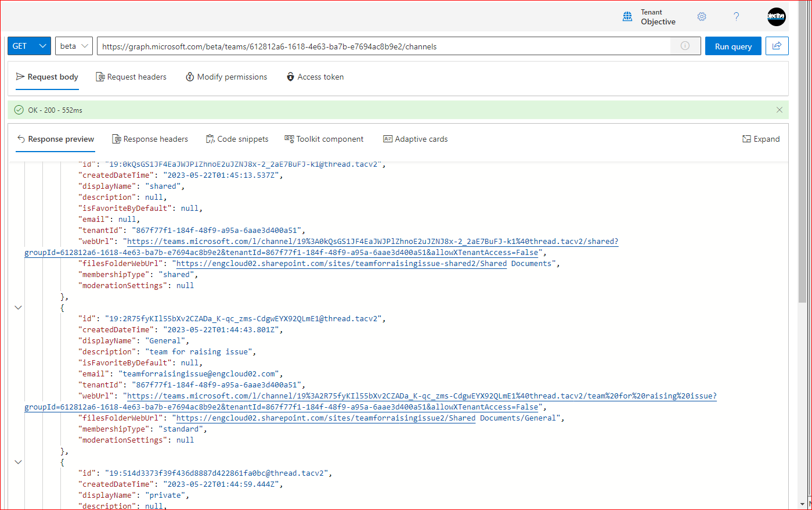Click Expand to enlarge the response view
This screenshot has width=812, height=510.
pyautogui.click(x=760, y=139)
